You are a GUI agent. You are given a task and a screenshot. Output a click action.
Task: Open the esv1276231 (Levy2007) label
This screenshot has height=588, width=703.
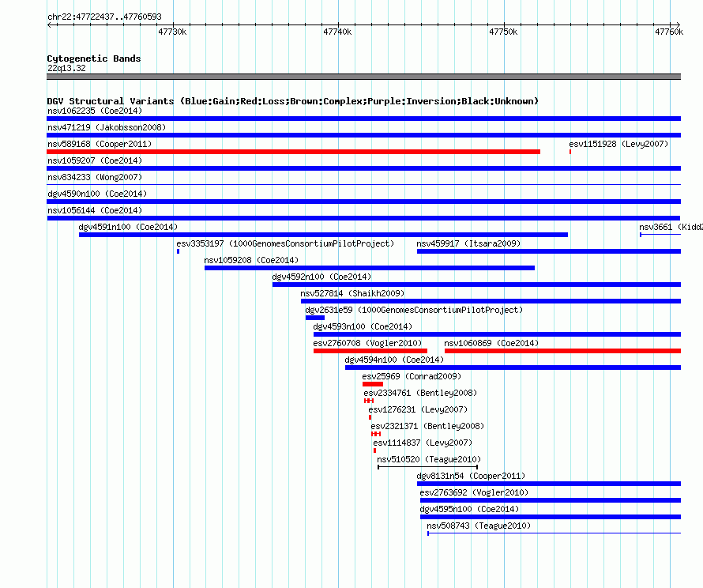418,409
